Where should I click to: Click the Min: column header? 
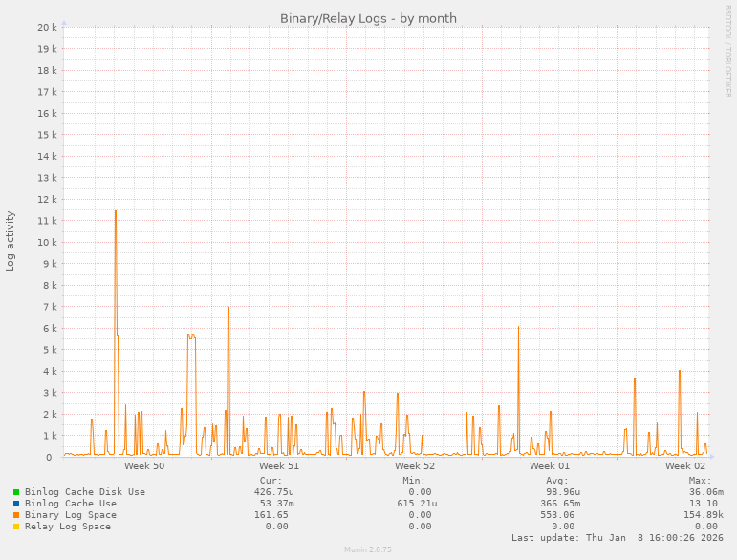(x=414, y=481)
